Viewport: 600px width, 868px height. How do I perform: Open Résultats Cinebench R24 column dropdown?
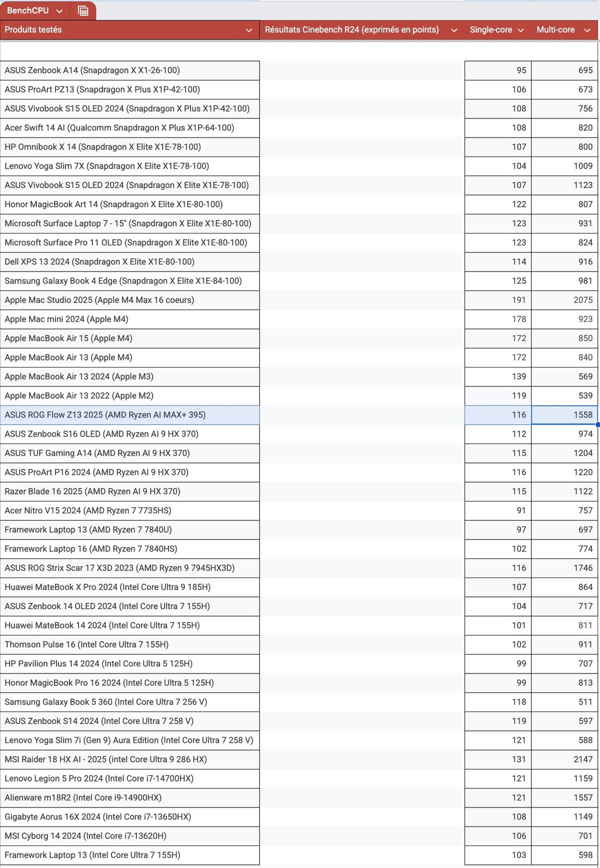[454, 30]
